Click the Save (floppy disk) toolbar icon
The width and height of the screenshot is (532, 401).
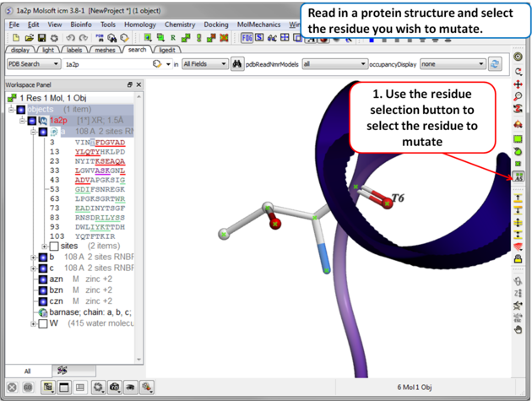[x=42, y=38]
